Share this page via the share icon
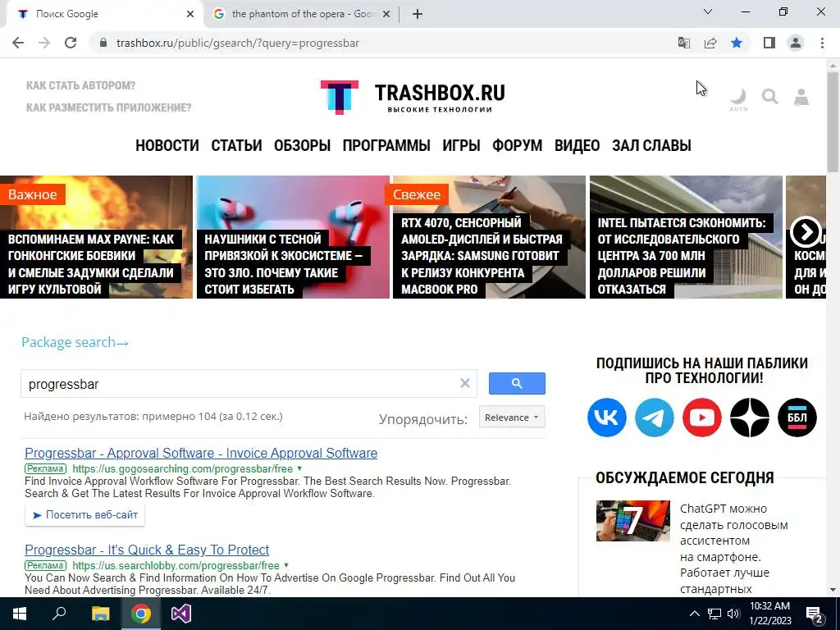Viewport: 840px width, 630px height. 710,43
